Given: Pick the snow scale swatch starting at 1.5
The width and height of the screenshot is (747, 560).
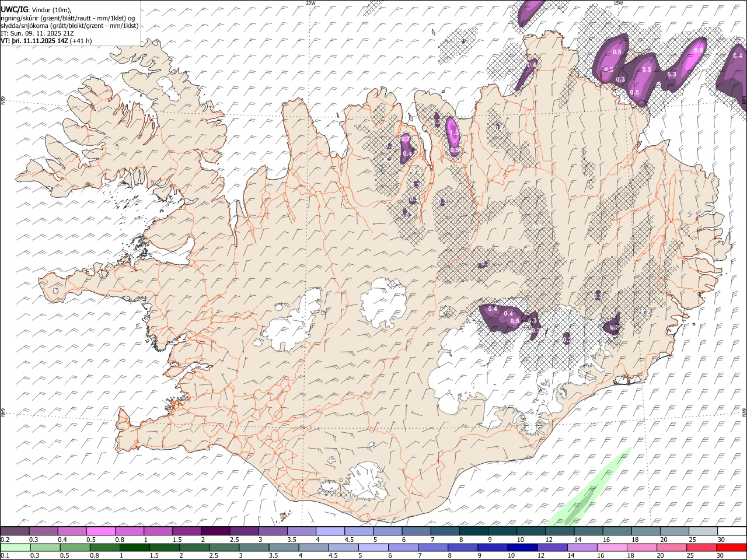Looking at the screenshot, I should tap(186, 531).
